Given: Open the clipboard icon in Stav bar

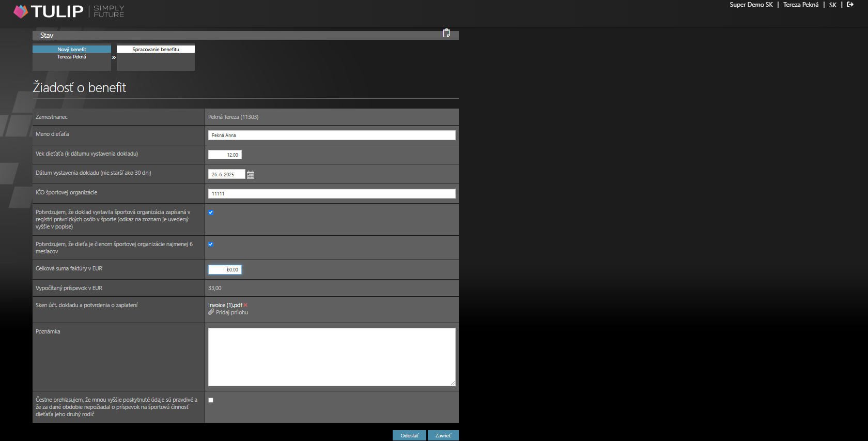Looking at the screenshot, I should click(446, 33).
